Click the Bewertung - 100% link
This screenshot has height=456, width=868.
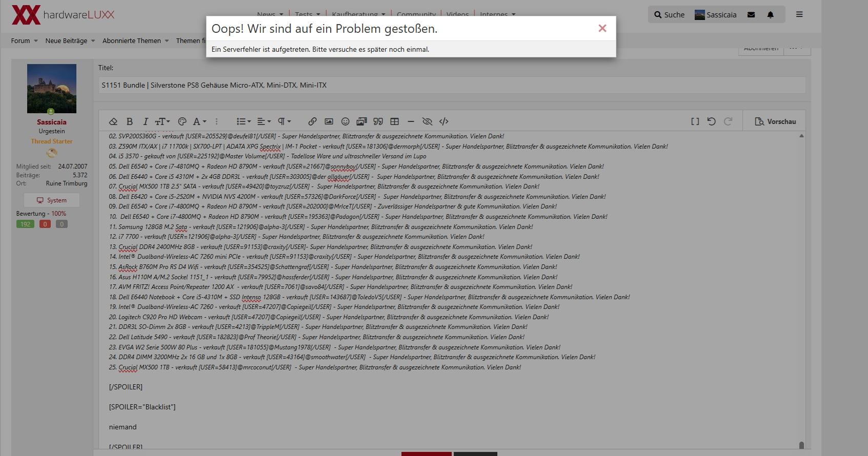click(x=41, y=214)
